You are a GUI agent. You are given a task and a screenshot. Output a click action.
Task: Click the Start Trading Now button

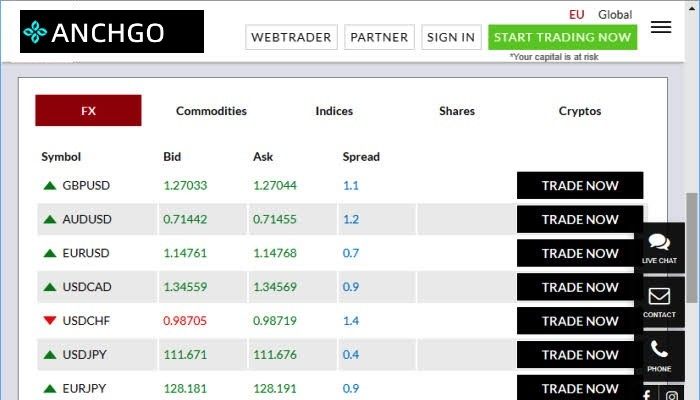click(562, 37)
